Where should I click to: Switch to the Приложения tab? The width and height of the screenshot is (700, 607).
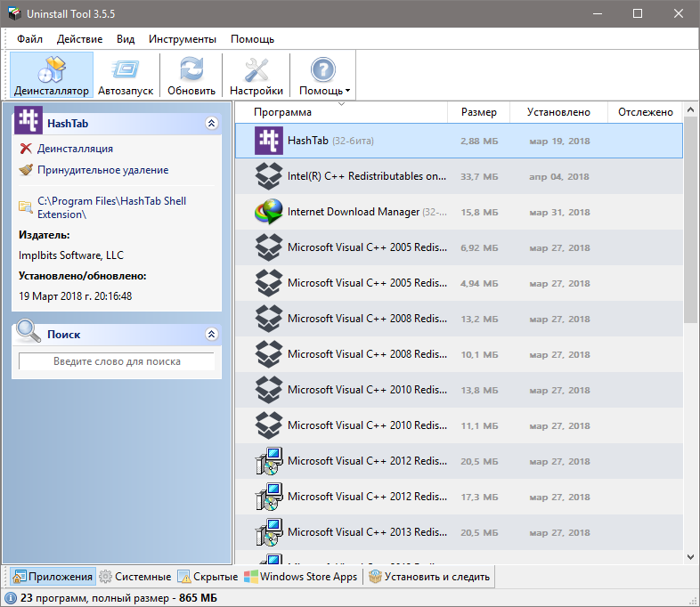pos(53,577)
